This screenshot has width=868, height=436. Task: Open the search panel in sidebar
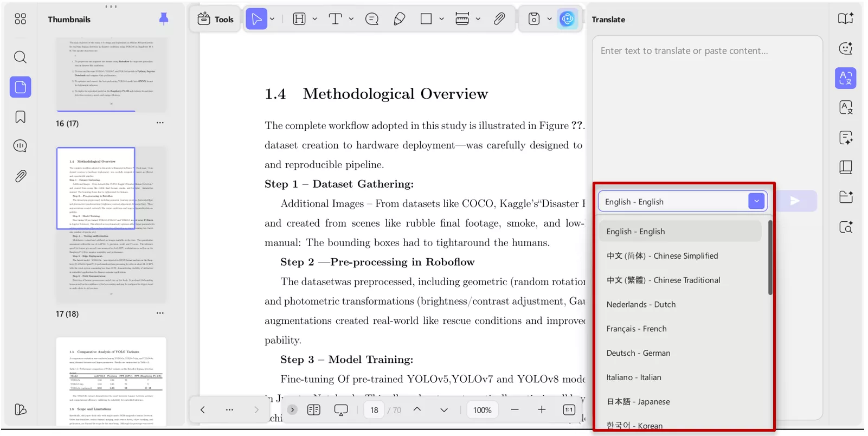20,57
